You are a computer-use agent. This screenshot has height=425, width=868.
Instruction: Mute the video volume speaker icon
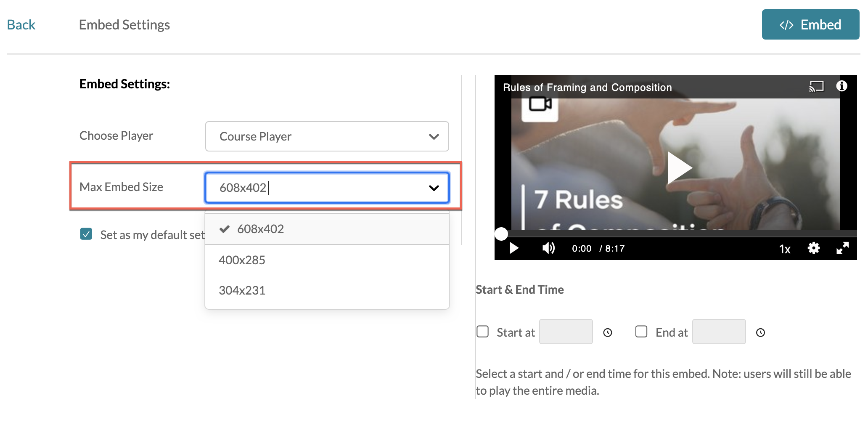(x=548, y=248)
